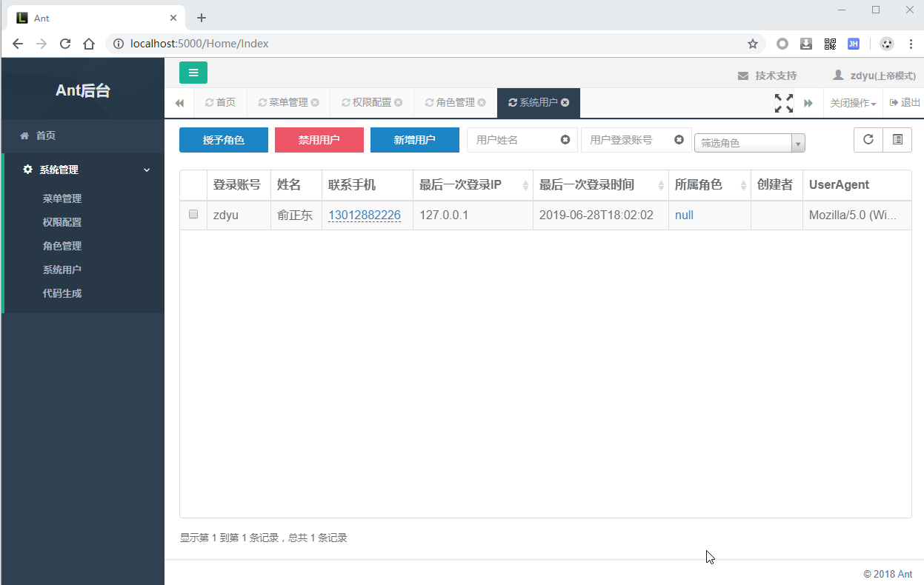This screenshot has width=924, height=585.
Task: Click the site info icon in address bar
Action: pos(119,44)
